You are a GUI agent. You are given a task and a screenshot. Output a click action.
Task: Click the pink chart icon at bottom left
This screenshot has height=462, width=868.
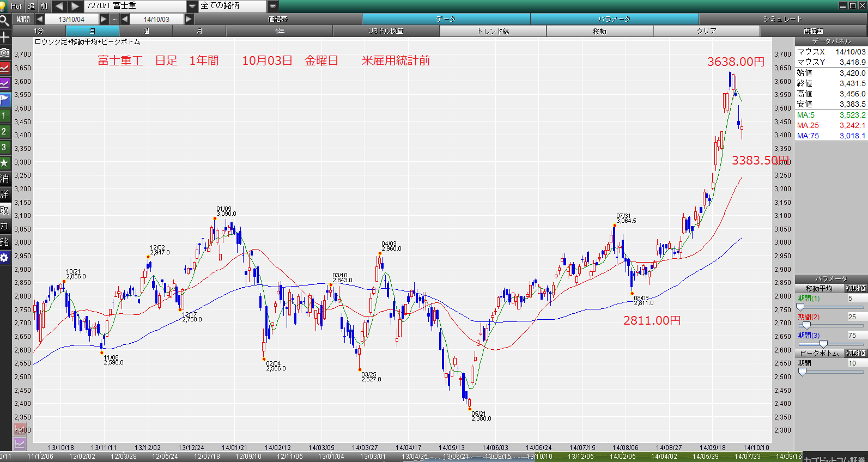[20, 429]
